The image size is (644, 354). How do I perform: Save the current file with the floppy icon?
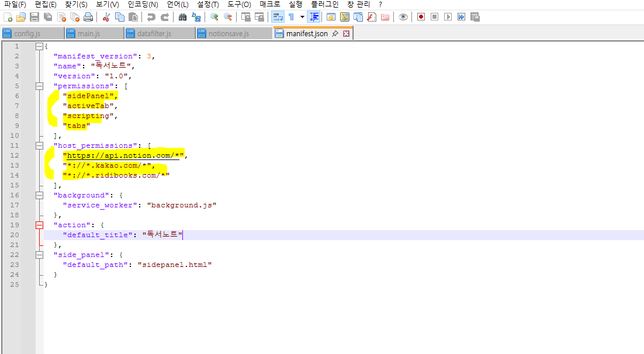34,18
